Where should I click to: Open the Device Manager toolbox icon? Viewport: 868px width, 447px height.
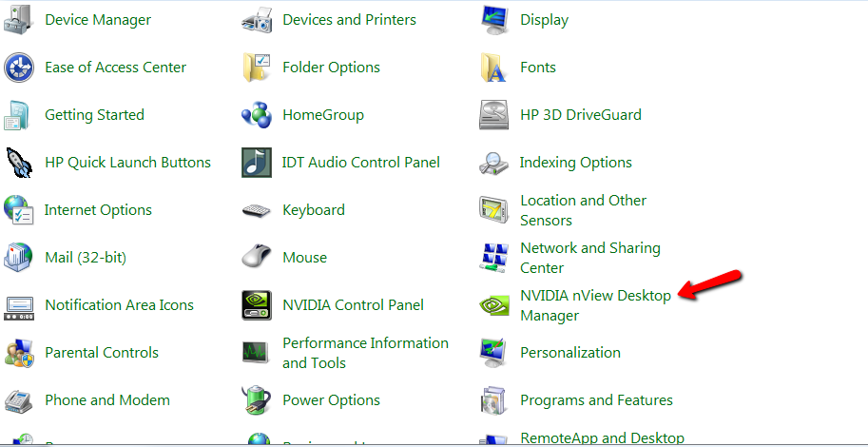pos(19,20)
